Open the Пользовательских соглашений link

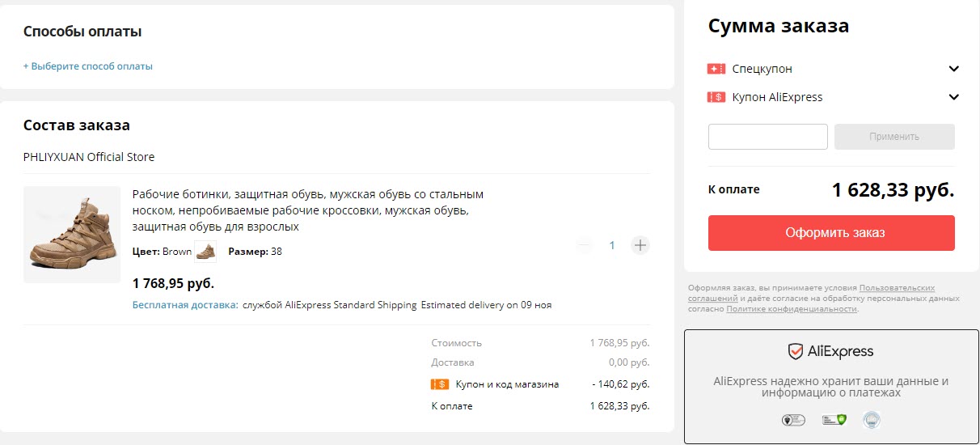(897, 288)
